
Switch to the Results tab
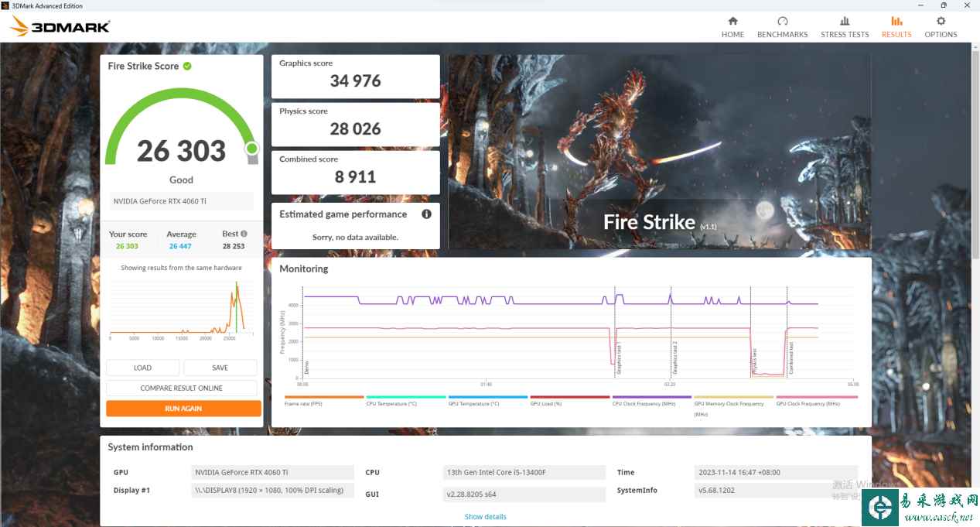[x=896, y=26]
